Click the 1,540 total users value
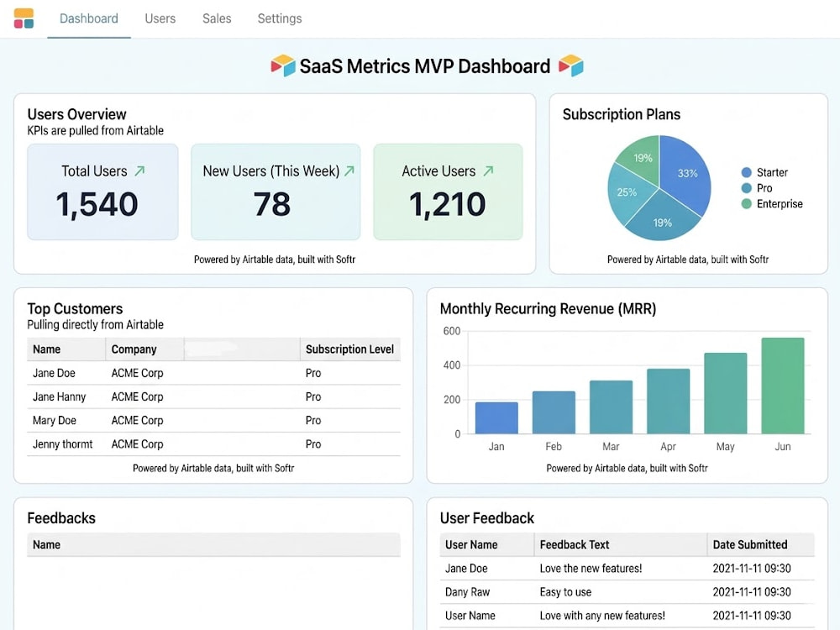 click(x=97, y=205)
